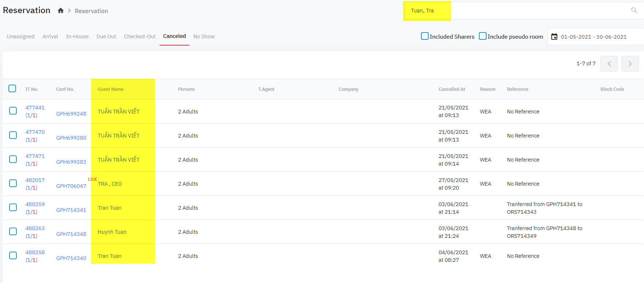Open the date range 01-05-2021 - 30-06-2021 picker
This screenshot has width=644, height=283.
(594, 37)
